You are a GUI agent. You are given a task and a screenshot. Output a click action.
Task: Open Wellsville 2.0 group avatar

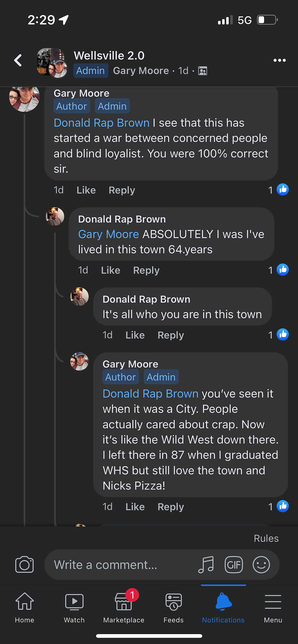(52, 63)
